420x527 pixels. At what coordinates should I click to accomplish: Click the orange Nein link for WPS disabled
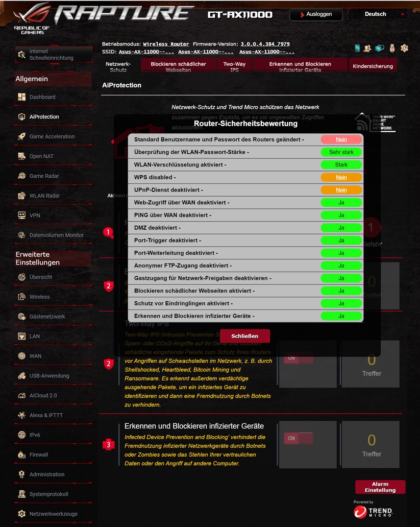(x=341, y=177)
